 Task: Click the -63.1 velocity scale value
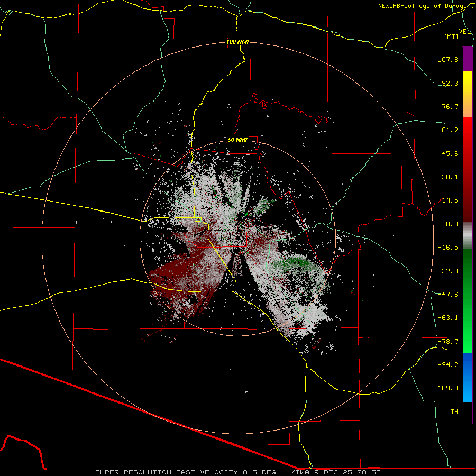pos(448,318)
